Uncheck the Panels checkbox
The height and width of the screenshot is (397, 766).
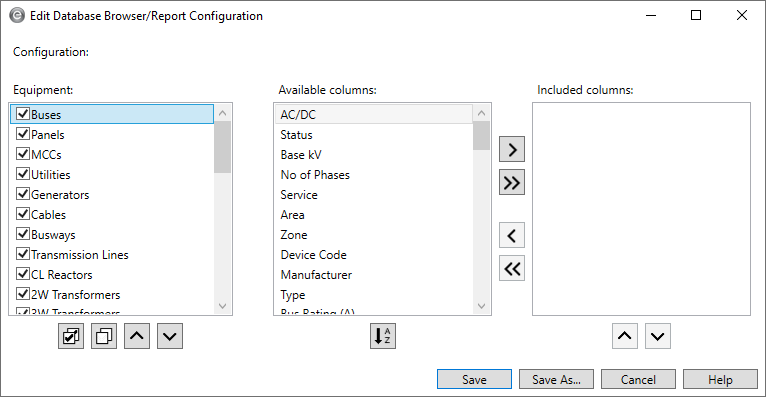pyautogui.click(x=23, y=134)
